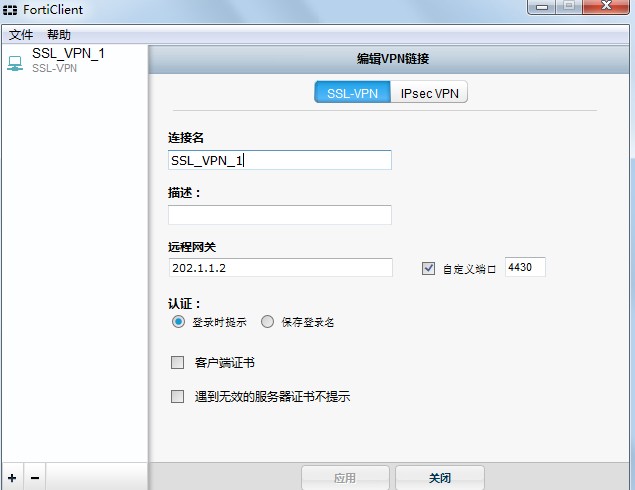Switch to the SSL-VPN tab
The image size is (635, 490).
(x=352, y=92)
